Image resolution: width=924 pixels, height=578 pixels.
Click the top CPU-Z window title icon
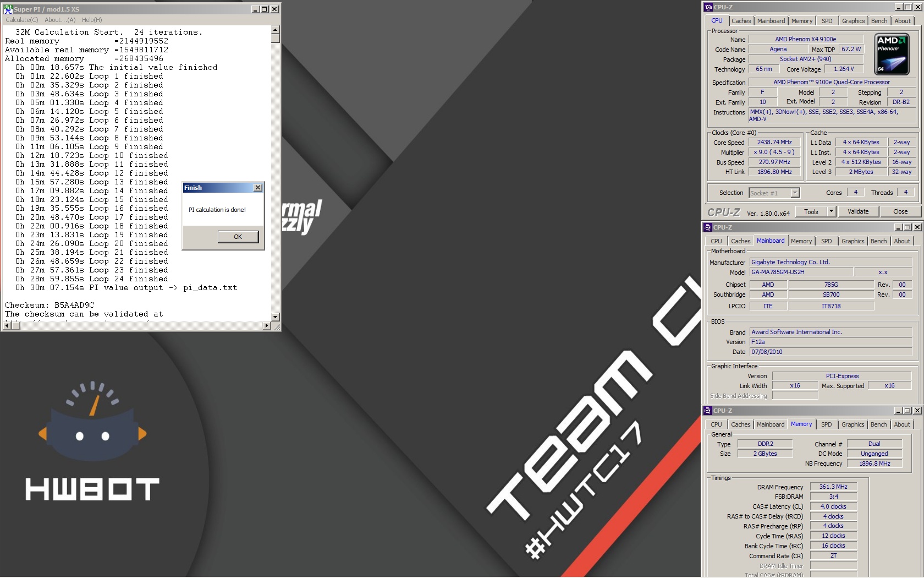coord(708,7)
